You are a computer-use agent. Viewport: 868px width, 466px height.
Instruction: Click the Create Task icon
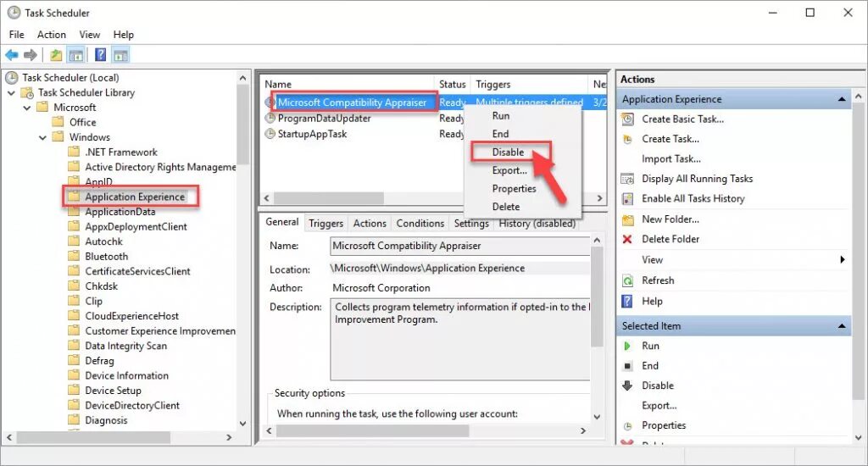pos(627,139)
